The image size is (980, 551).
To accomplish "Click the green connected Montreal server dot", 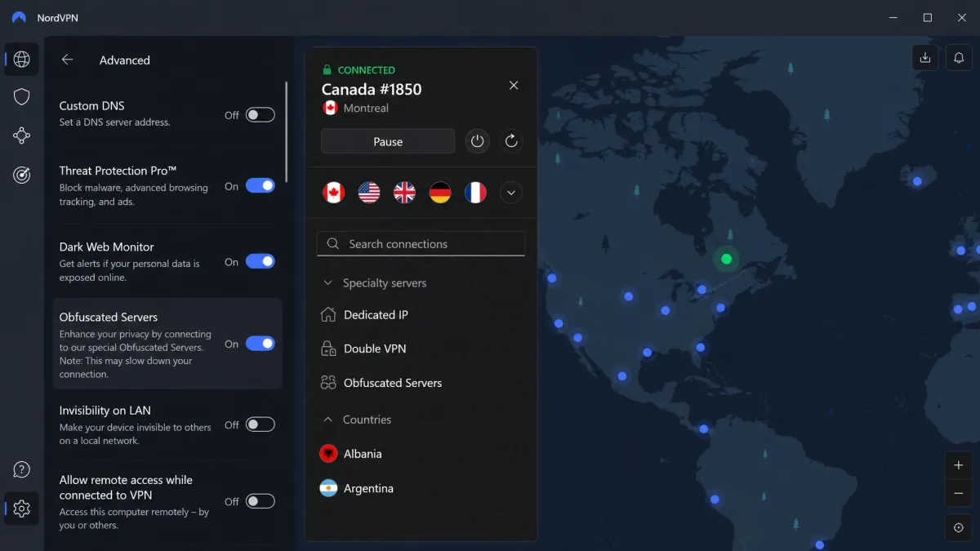I will coord(726,259).
